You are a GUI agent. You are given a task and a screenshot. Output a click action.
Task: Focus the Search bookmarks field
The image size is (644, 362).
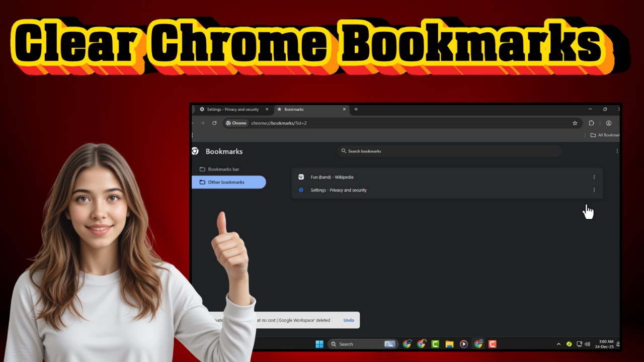coord(449,151)
